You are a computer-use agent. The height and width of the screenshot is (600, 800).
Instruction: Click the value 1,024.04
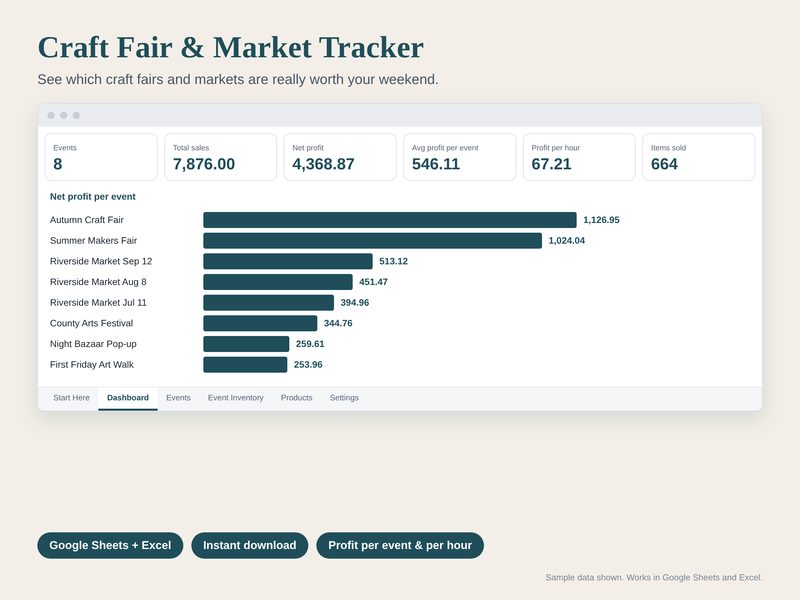tap(567, 241)
